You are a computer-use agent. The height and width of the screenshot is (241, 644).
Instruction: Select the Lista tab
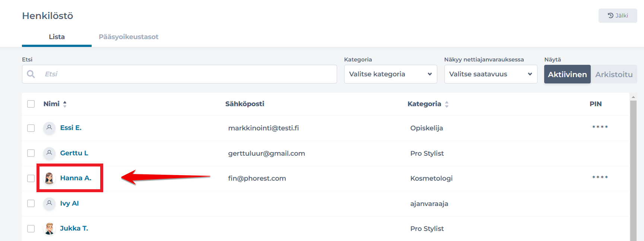click(x=57, y=37)
